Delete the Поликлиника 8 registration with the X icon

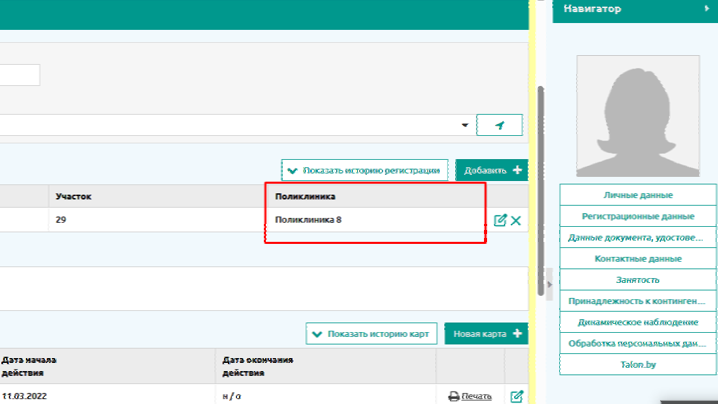(x=516, y=220)
